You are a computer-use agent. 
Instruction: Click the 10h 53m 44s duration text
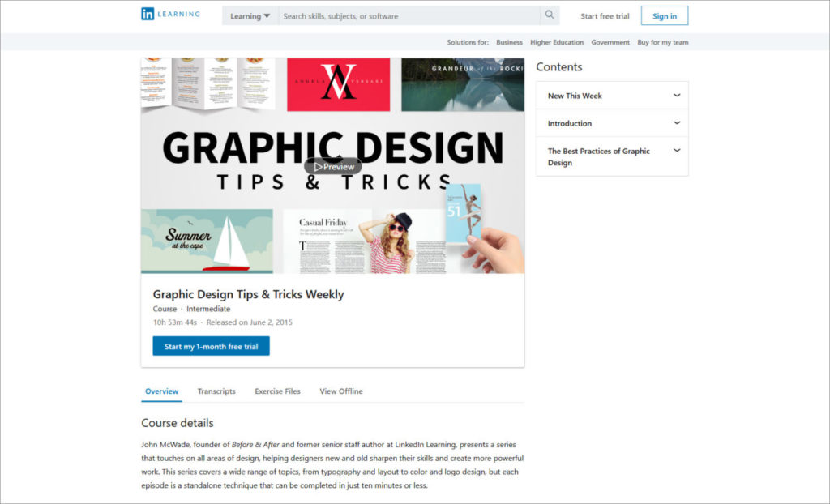175,322
